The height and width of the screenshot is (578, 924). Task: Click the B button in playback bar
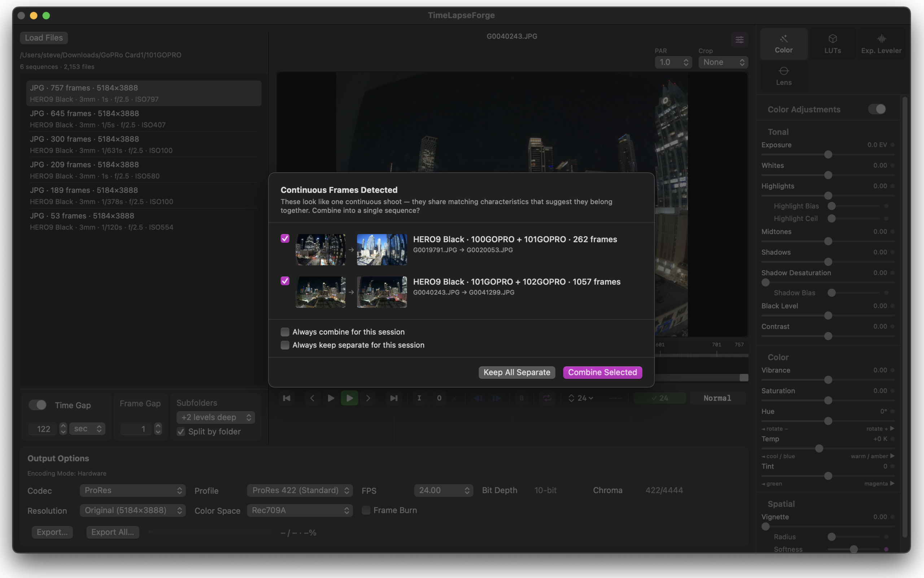[x=522, y=398]
